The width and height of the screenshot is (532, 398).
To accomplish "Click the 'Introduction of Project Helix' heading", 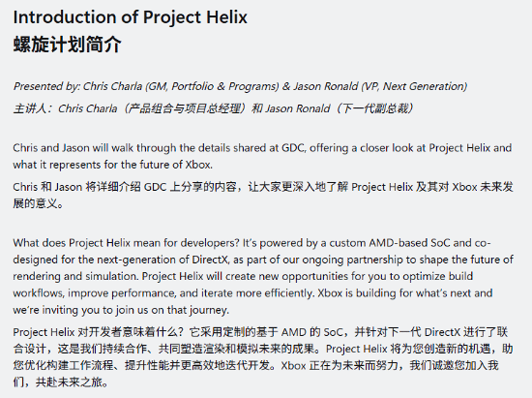I will 131,17.
